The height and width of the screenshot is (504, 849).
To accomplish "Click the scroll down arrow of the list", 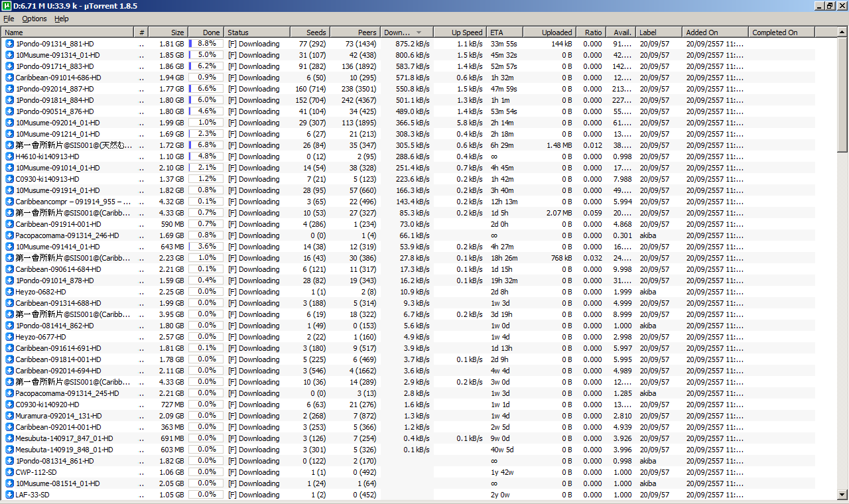I will 842,495.
